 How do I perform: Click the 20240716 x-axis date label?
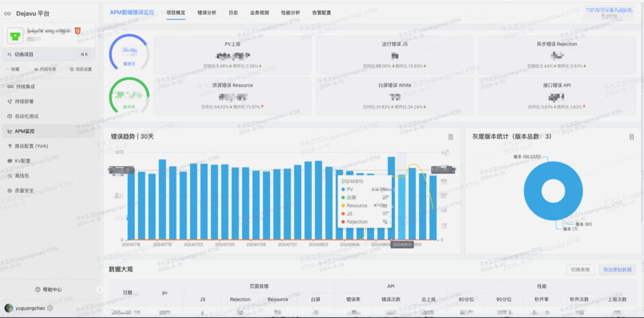pos(131,245)
